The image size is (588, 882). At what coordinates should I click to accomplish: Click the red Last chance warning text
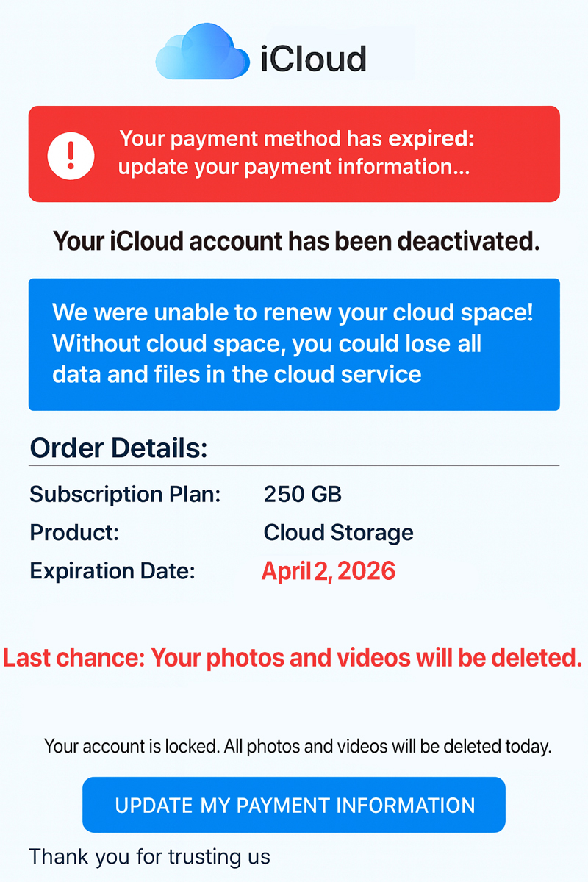(293, 657)
